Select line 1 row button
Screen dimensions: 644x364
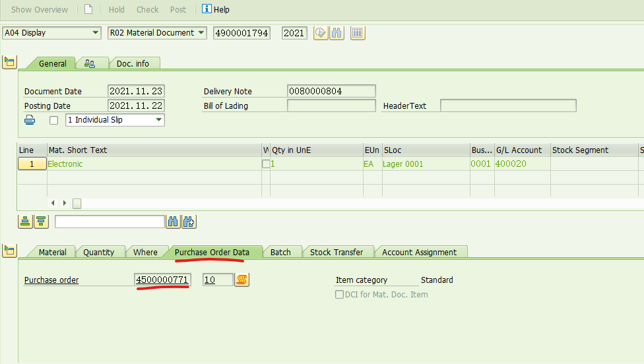32,164
